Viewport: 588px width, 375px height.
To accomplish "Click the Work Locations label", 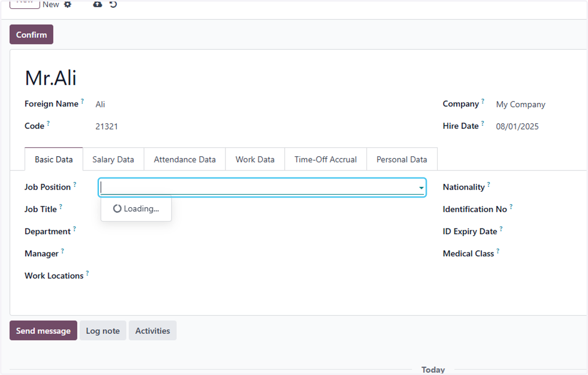I will [x=54, y=276].
